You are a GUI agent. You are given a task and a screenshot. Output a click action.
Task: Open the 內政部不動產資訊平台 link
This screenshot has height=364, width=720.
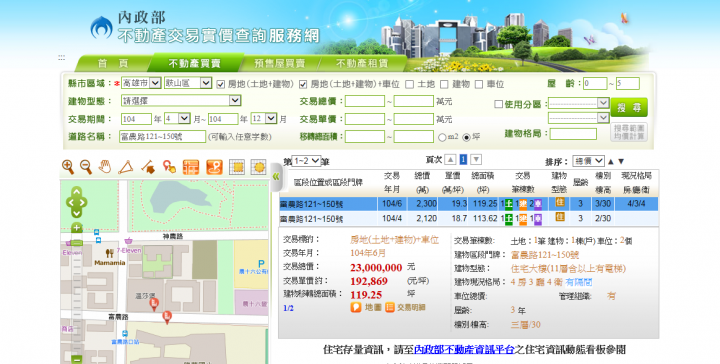point(464,350)
